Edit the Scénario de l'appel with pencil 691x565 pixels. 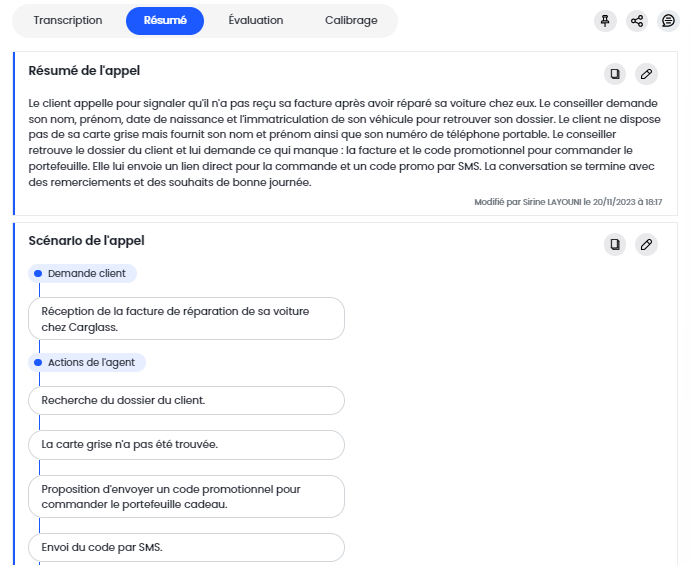(647, 244)
